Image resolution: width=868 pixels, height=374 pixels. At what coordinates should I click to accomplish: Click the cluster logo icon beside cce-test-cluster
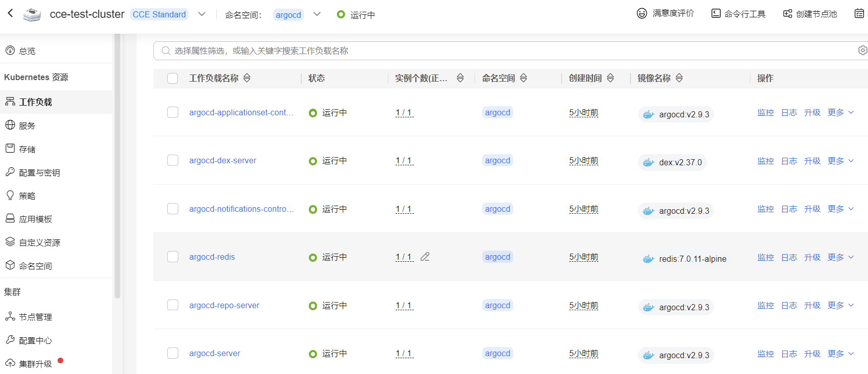pos(32,15)
